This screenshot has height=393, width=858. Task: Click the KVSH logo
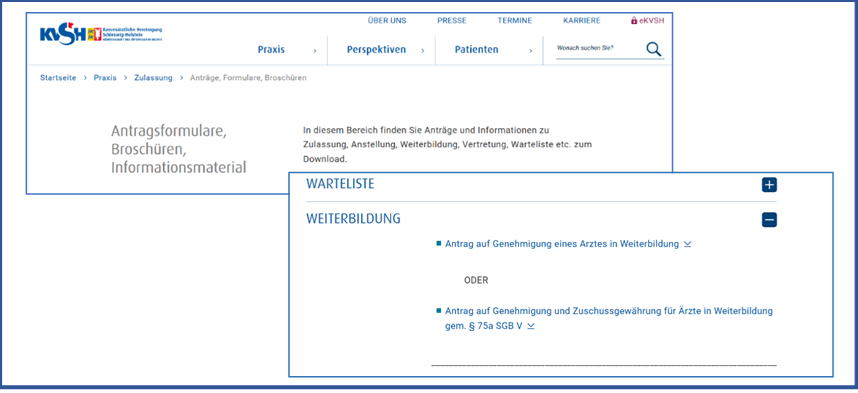101,34
